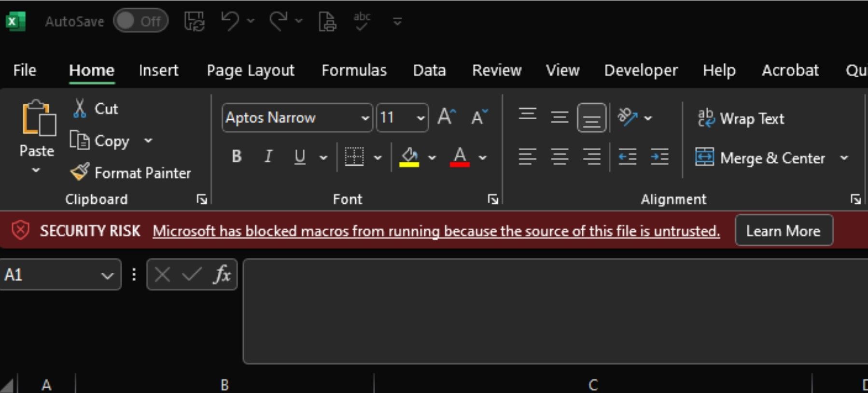Open the Font settings dialog launcher

tap(492, 199)
